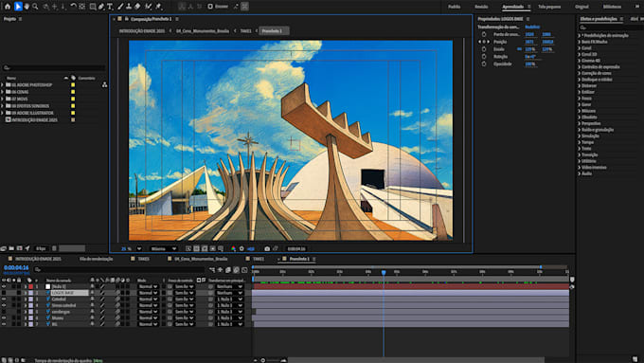The width and height of the screenshot is (644, 363).
Task: Click Redefinir link in Properties panel
Action: 532,27
